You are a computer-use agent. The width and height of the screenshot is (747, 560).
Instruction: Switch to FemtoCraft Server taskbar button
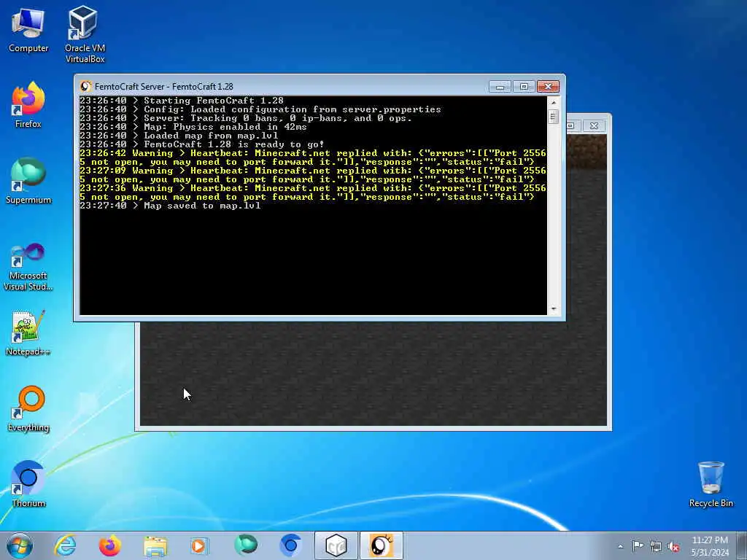381,545
